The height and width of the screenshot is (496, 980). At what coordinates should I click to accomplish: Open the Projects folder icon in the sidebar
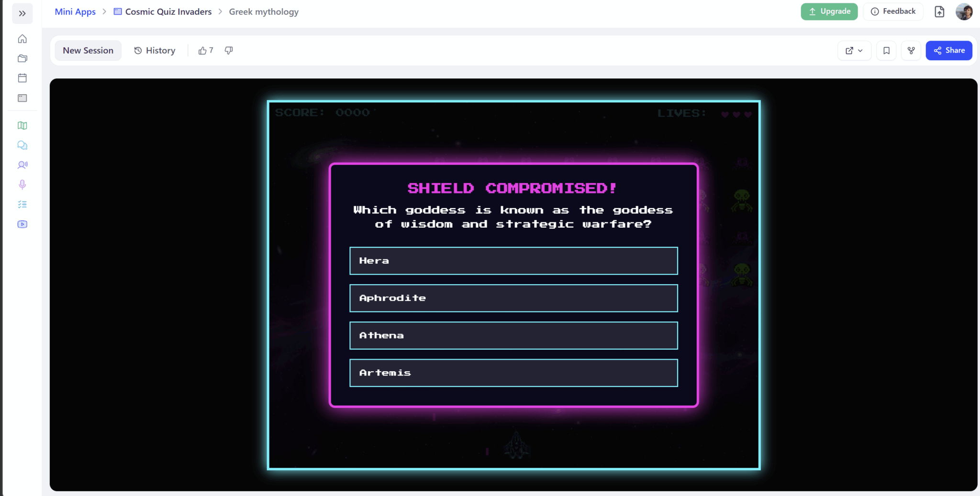(22, 58)
